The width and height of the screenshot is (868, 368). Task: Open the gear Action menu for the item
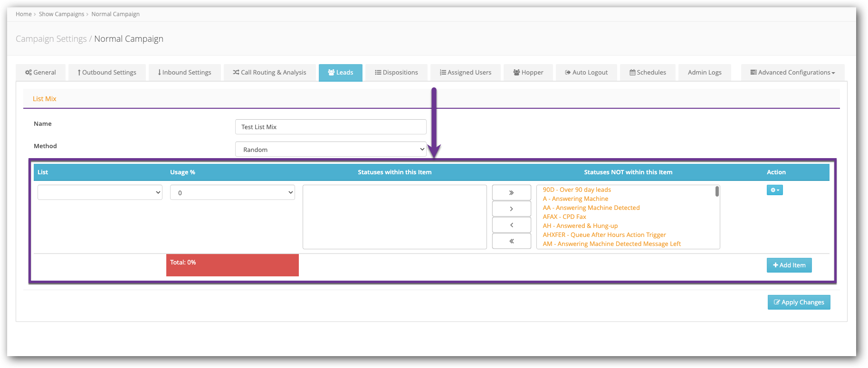click(774, 190)
